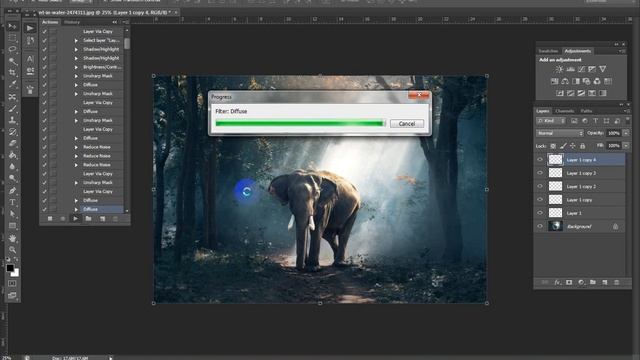Uncheck the highlighted Diffuse action step

click(44, 209)
